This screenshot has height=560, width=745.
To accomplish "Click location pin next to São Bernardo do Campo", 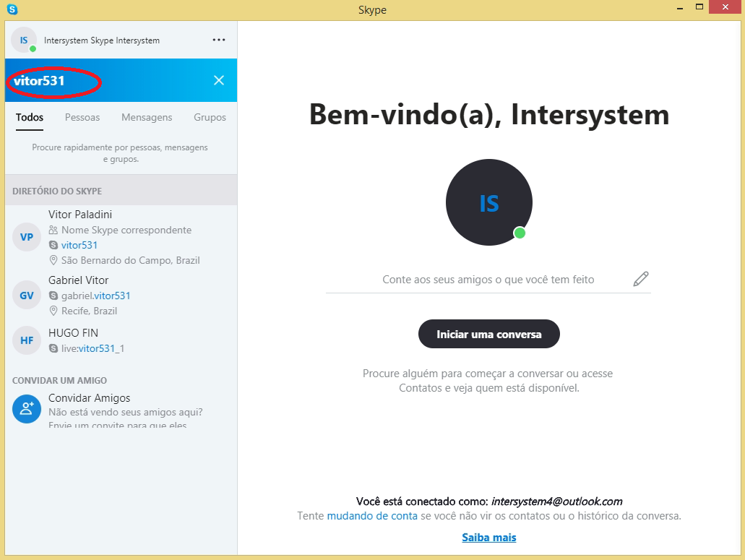I will click(53, 260).
